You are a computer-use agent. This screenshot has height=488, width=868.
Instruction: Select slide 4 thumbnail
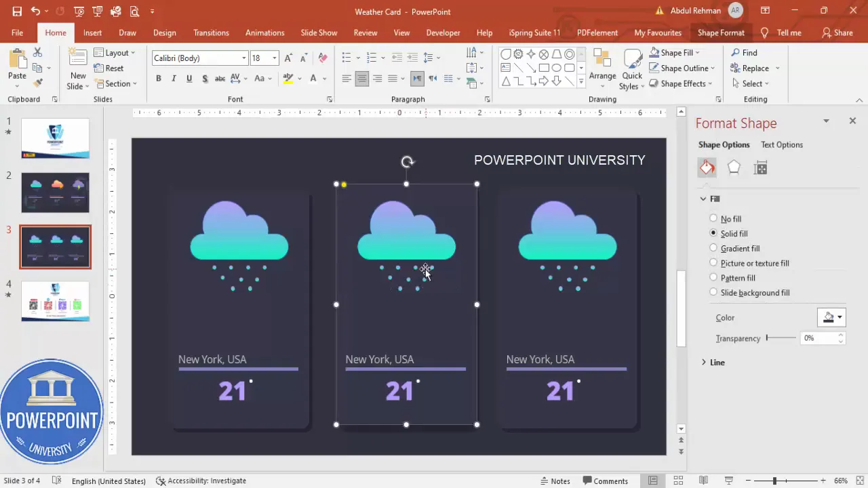tap(55, 301)
